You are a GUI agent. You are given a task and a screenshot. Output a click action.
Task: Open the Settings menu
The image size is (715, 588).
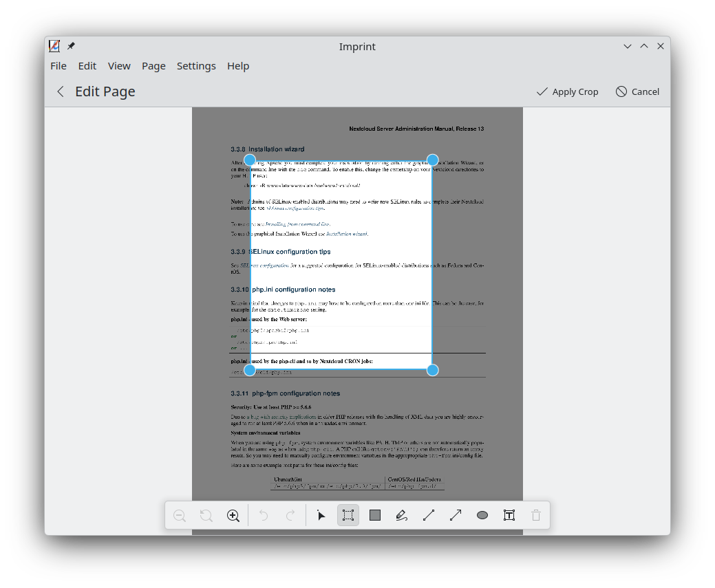[x=196, y=66]
